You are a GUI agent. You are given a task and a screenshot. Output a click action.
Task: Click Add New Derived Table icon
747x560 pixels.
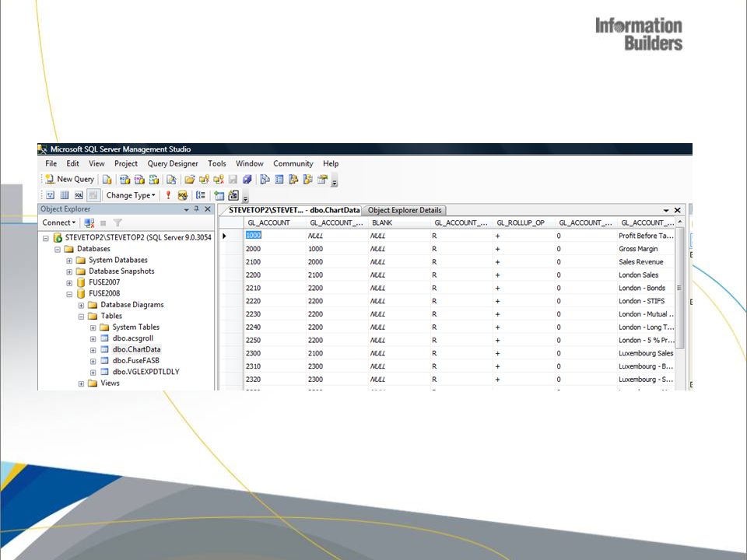click(x=233, y=195)
